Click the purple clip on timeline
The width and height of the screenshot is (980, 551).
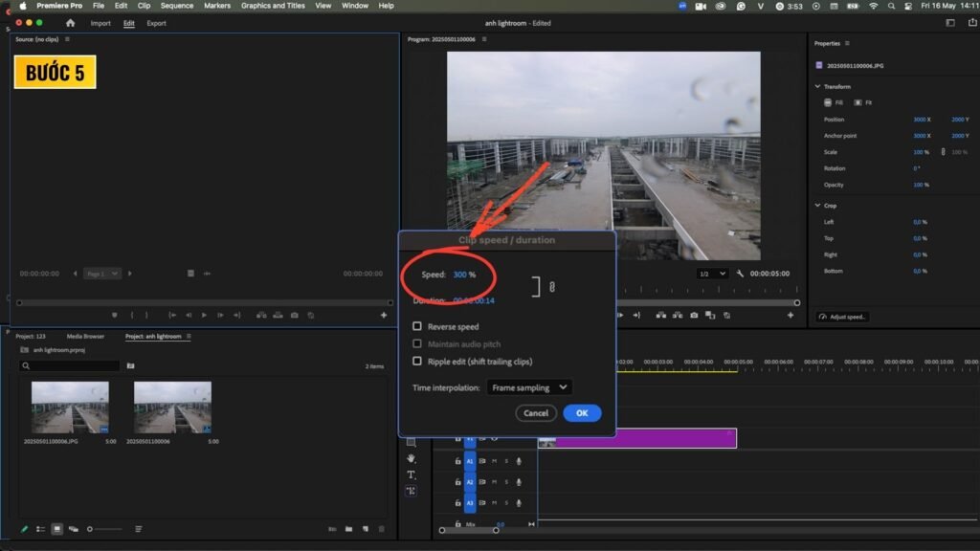coord(637,438)
